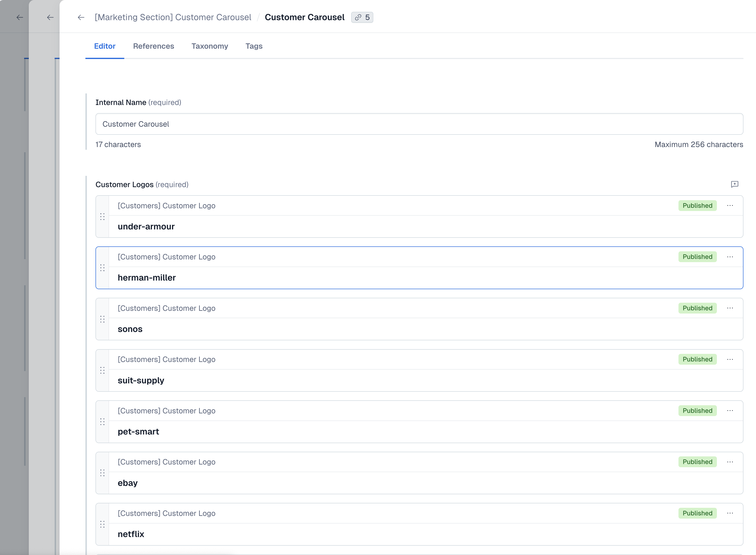756x555 pixels.
Task: Open the actions menu for suit-supply
Action: click(x=730, y=360)
